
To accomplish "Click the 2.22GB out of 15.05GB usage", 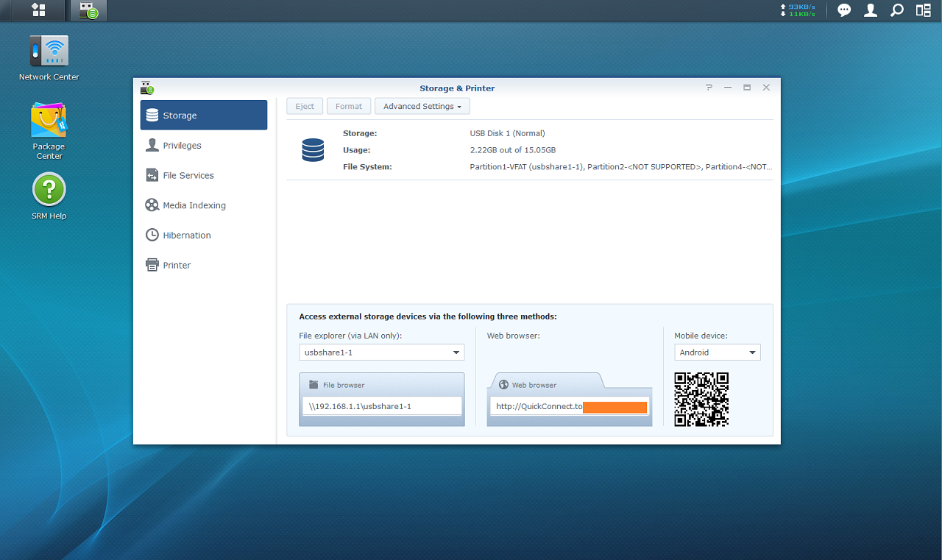I will [x=513, y=150].
